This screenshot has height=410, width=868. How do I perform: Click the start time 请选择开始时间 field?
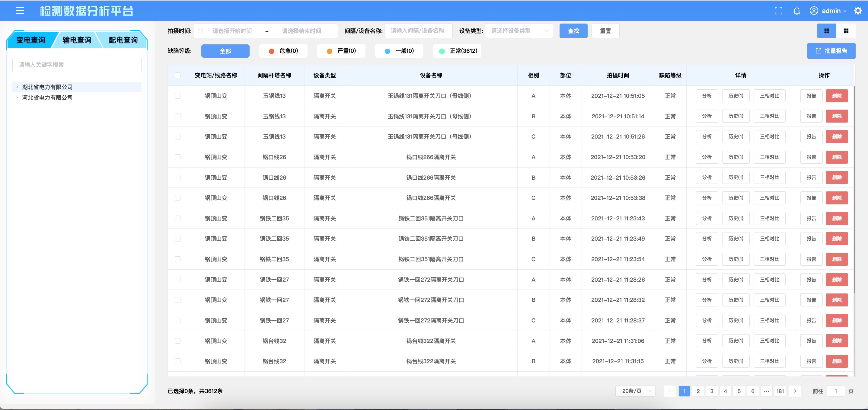pyautogui.click(x=232, y=31)
